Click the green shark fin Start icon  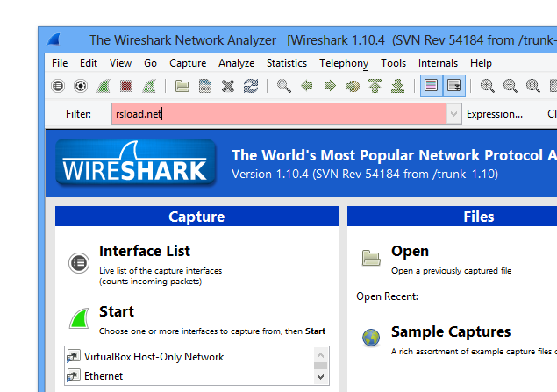79,318
